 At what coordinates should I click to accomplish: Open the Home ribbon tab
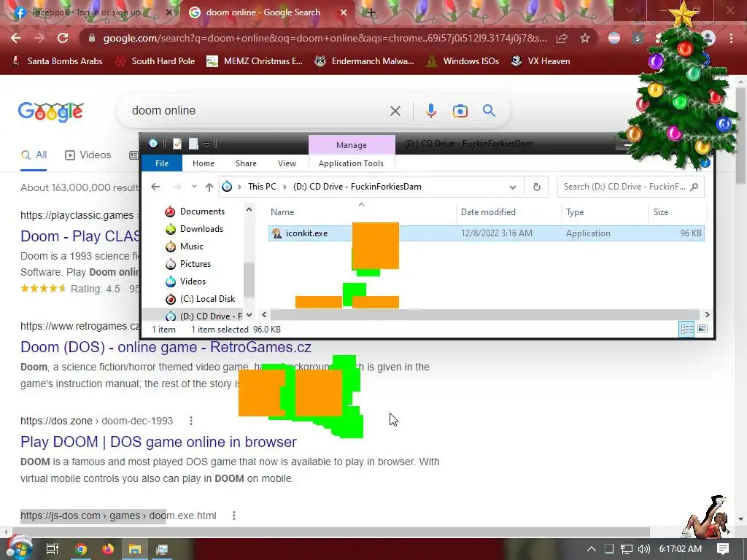[x=204, y=163]
